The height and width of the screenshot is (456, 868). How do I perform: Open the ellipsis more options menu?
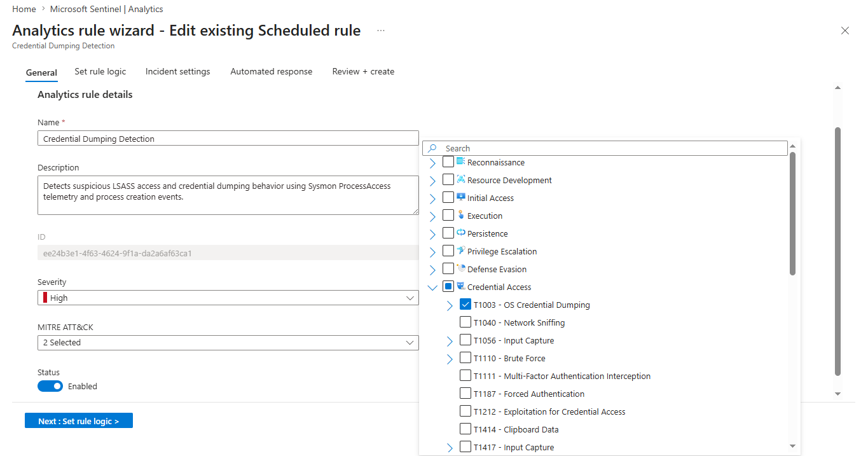pos(381,31)
